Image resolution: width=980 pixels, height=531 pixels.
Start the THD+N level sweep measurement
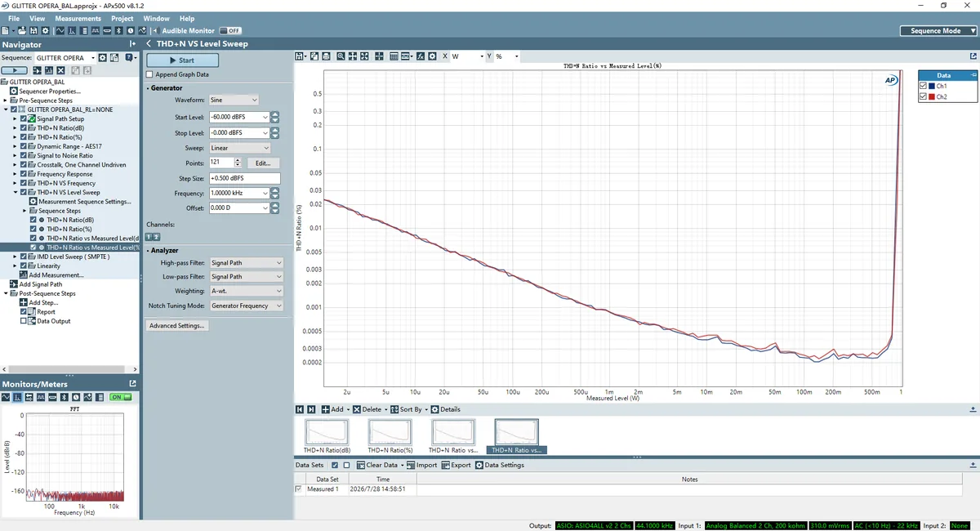tap(182, 60)
